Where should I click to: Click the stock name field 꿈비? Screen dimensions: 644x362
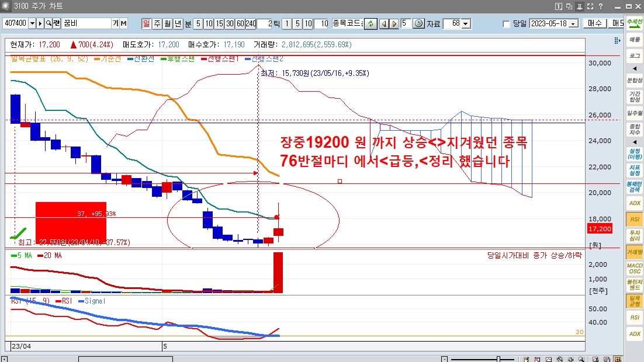(86, 23)
